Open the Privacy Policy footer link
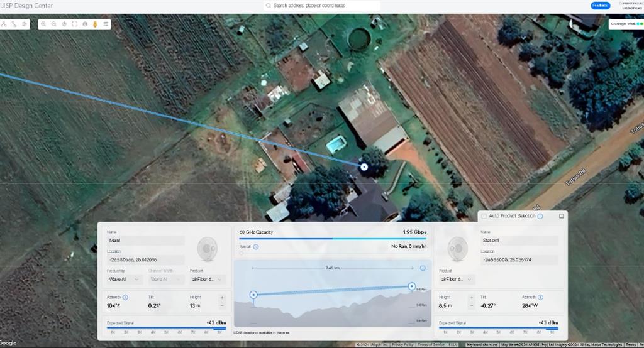The width and height of the screenshot is (644, 348). (x=402, y=345)
